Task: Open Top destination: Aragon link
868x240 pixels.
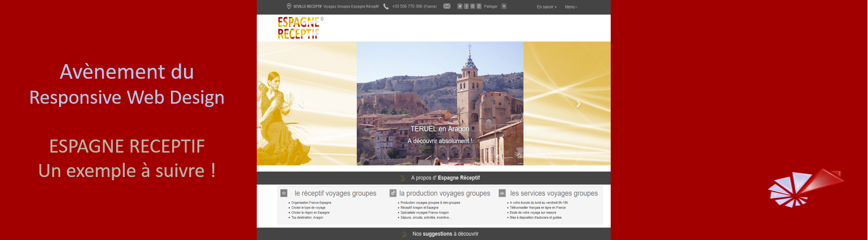Action: (x=307, y=217)
